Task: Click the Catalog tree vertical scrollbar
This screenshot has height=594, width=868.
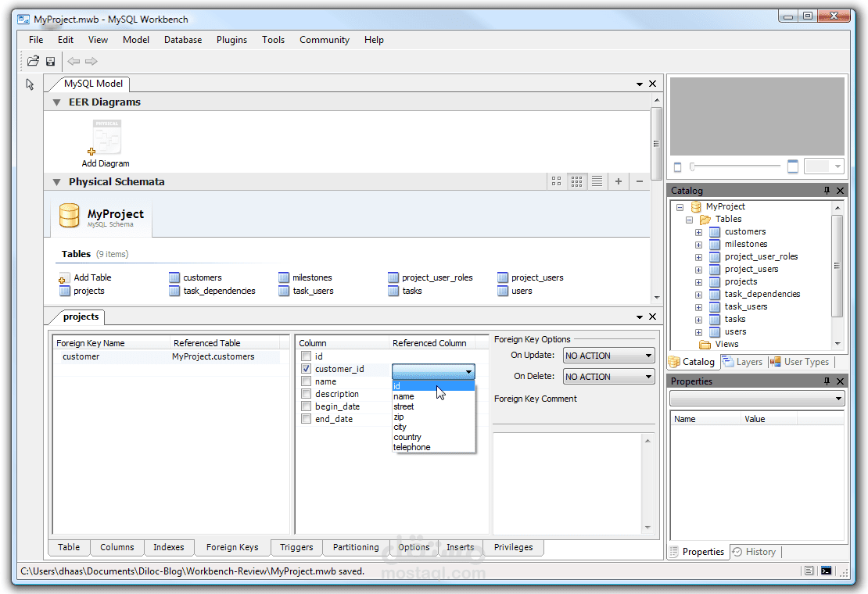Action: (837, 275)
